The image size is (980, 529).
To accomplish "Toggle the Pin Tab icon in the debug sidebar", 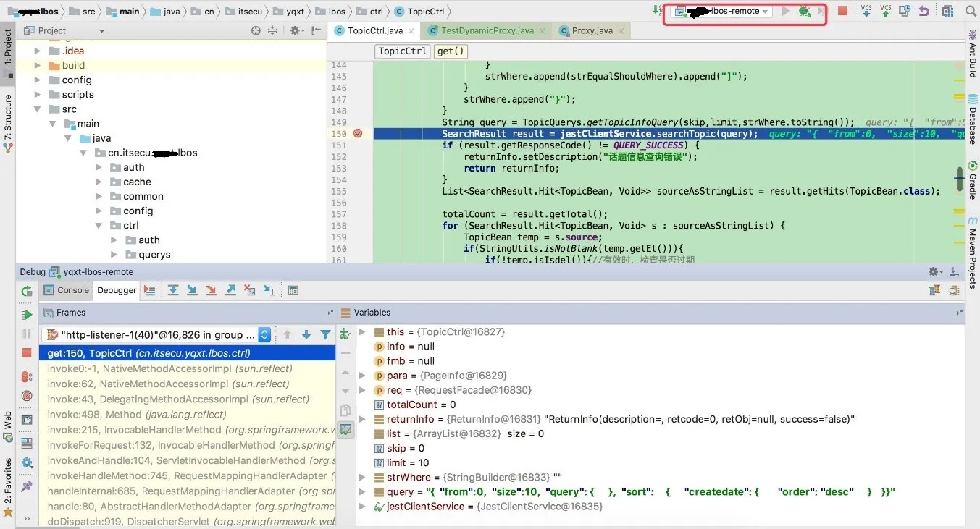I will (27, 486).
